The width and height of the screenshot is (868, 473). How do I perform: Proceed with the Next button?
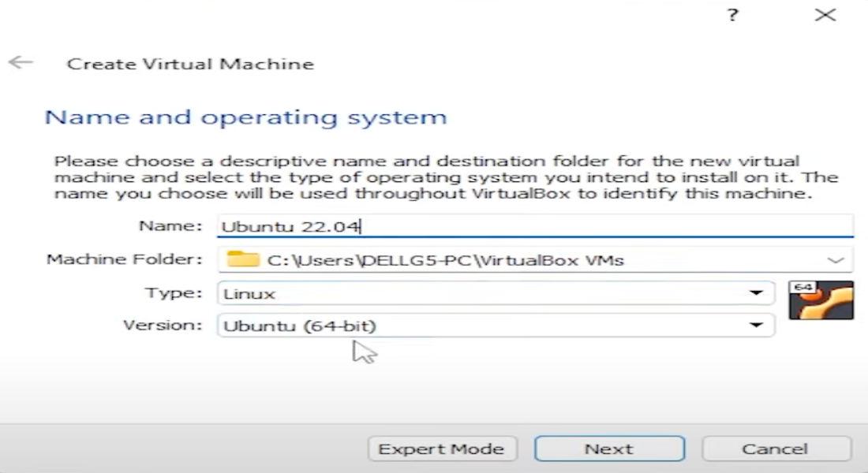pyautogui.click(x=609, y=449)
